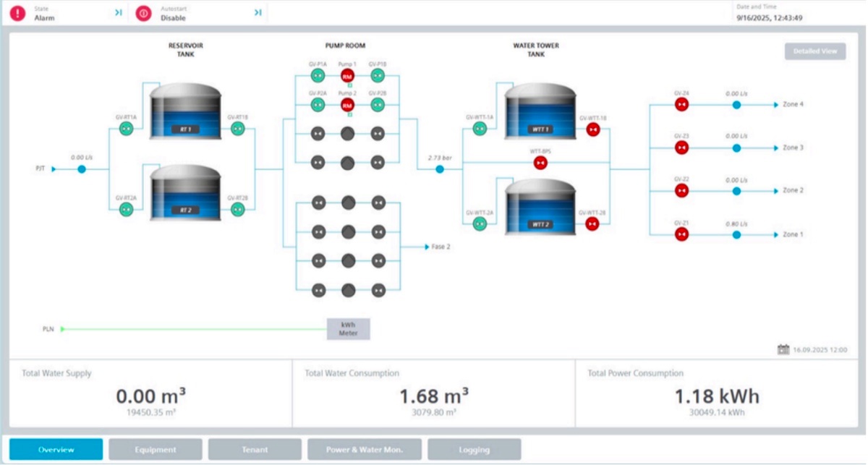
Task: Open green valve GV-P1A in pump room
Action: click(318, 75)
